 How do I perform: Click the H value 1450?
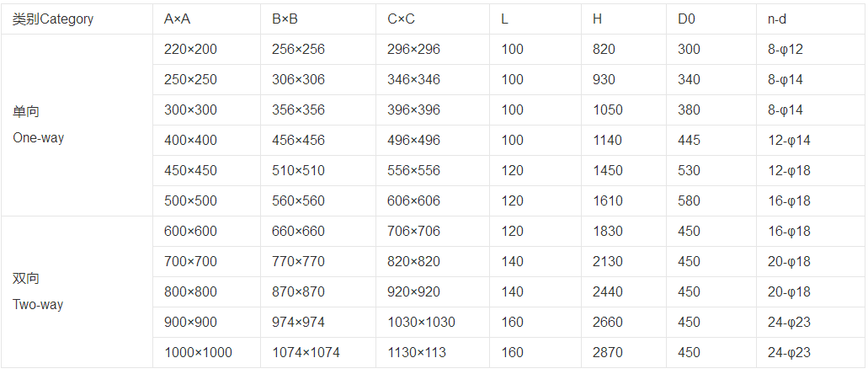click(x=608, y=171)
